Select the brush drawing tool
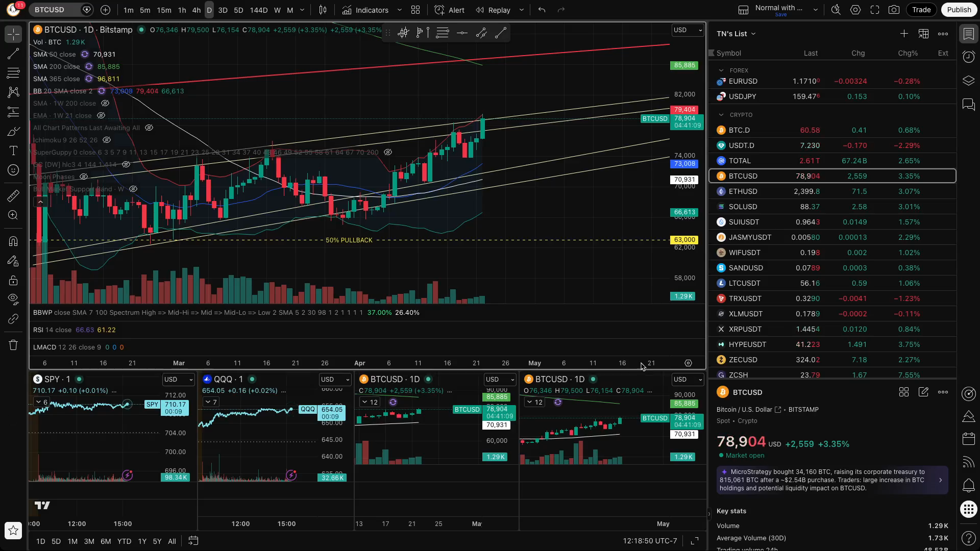 (14, 132)
